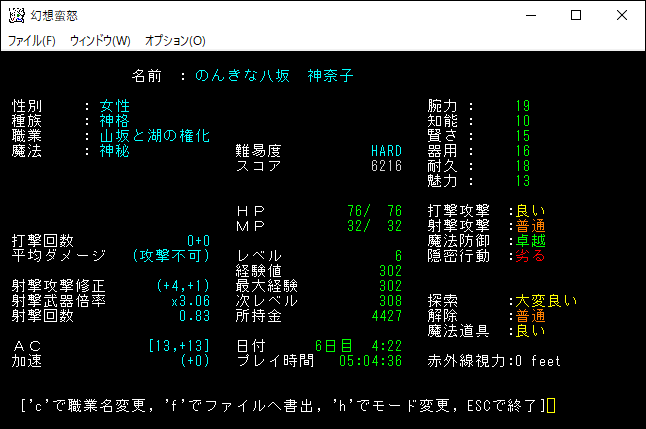
Task: Click the MP value 32/32
Action: click(374, 226)
